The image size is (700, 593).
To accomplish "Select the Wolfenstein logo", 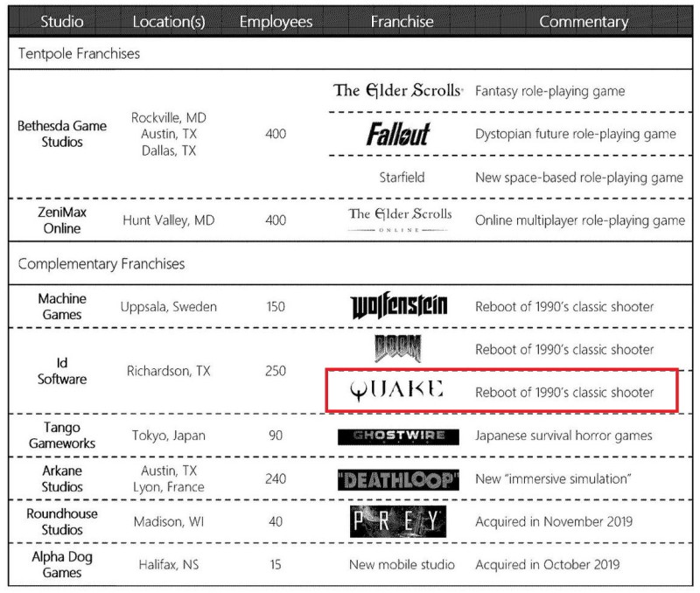I will tap(399, 305).
